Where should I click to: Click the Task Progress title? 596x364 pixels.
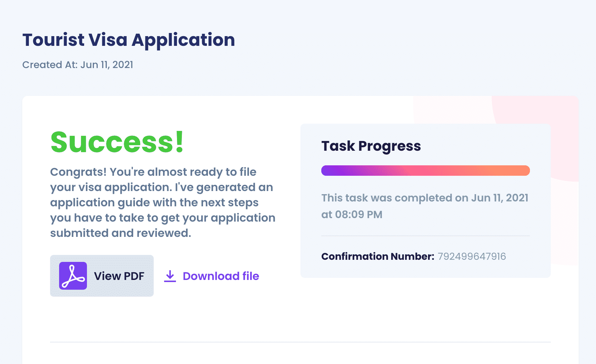371,146
